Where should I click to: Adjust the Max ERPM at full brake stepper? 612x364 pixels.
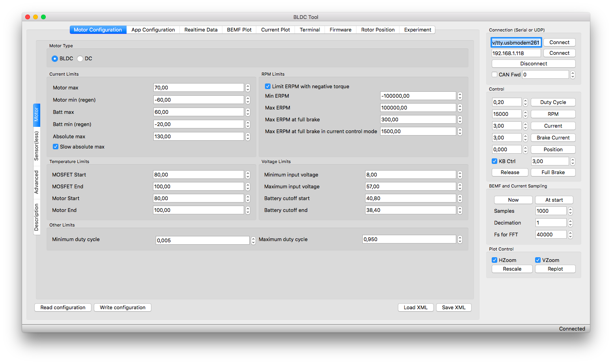point(460,120)
